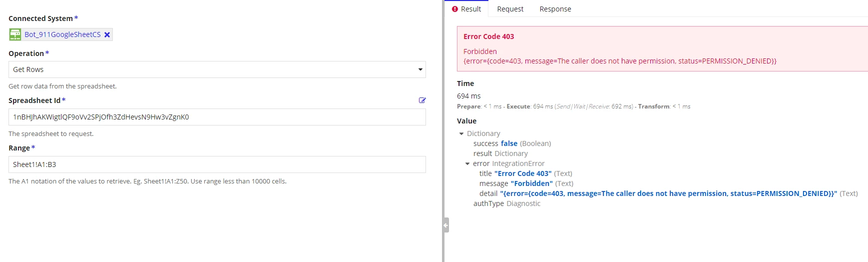Click the connected system icon beside Bot_911GoogleSheetCS
The image size is (868, 262).
(15, 34)
